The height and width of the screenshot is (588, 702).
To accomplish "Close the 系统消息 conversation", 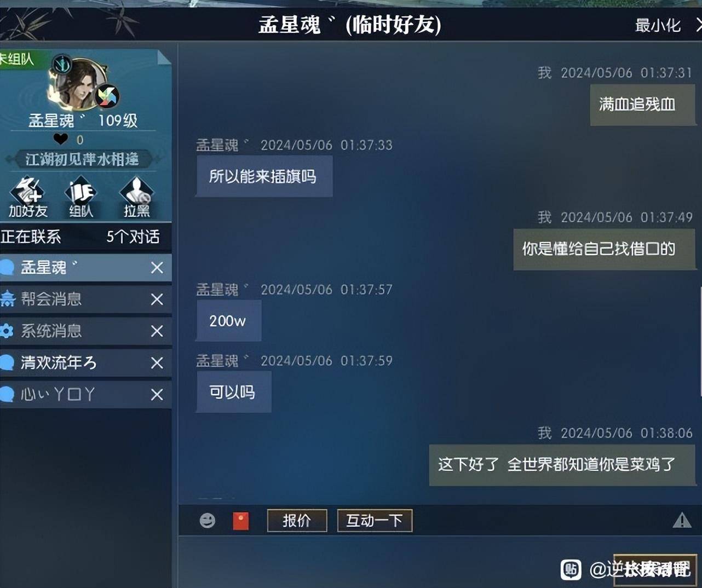I will tap(157, 331).
